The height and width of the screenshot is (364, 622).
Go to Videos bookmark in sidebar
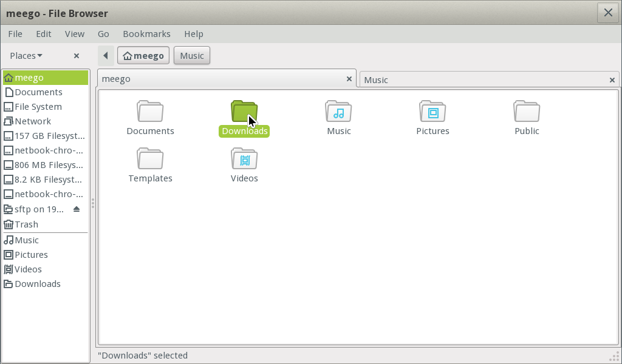point(46,269)
